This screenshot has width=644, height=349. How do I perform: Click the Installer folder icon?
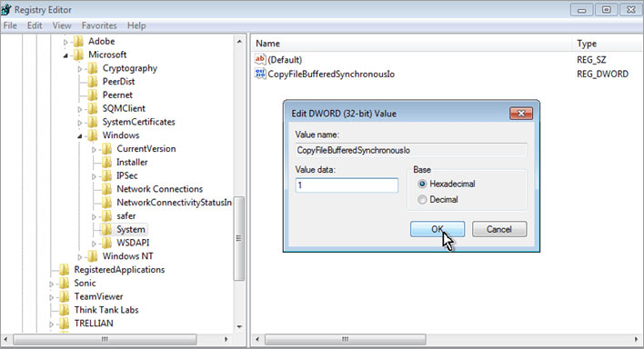click(106, 163)
